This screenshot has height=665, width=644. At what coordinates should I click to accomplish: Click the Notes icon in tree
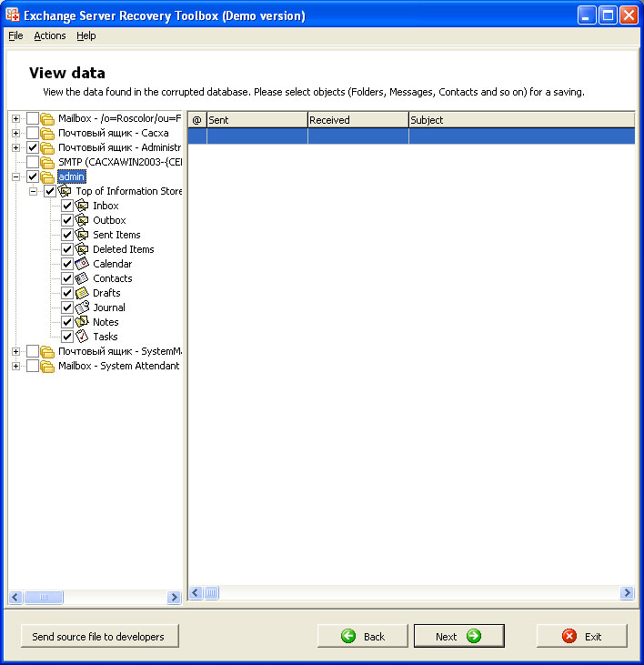pos(82,322)
